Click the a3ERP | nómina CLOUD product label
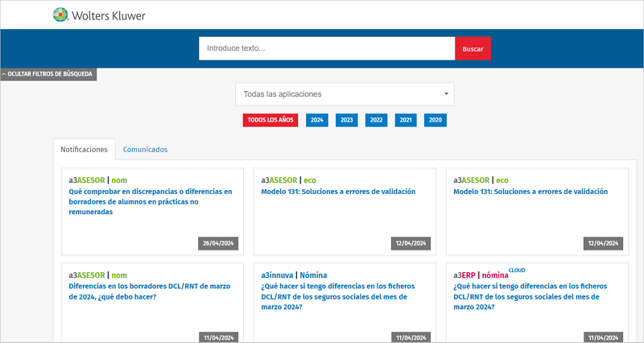The width and height of the screenshot is (644, 343). [x=489, y=274]
